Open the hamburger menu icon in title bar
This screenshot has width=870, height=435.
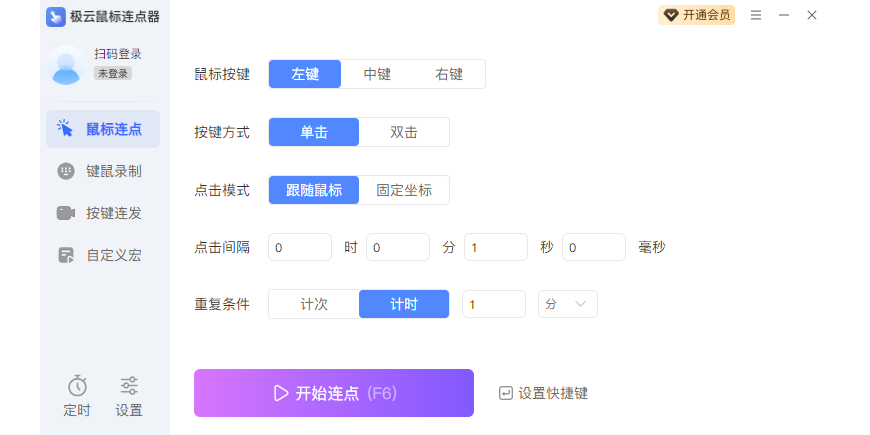pyautogui.click(x=756, y=16)
